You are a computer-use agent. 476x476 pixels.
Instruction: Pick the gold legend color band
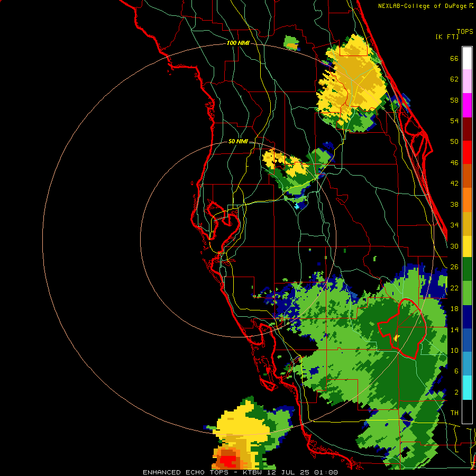click(x=467, y=224)
